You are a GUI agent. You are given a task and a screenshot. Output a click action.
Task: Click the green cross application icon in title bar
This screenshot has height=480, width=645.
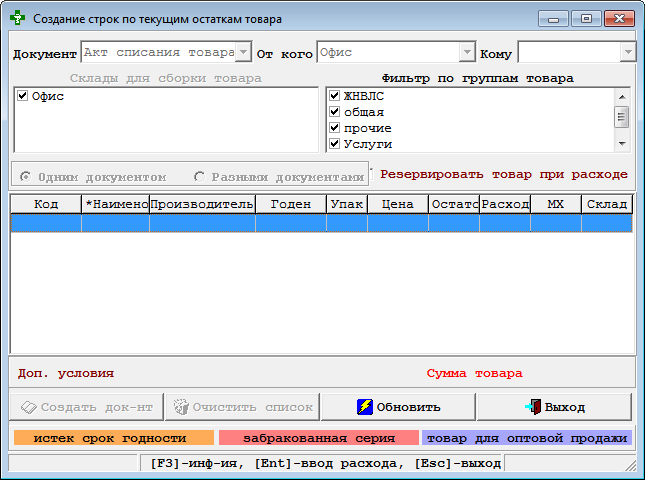click(x=17, y=18)
